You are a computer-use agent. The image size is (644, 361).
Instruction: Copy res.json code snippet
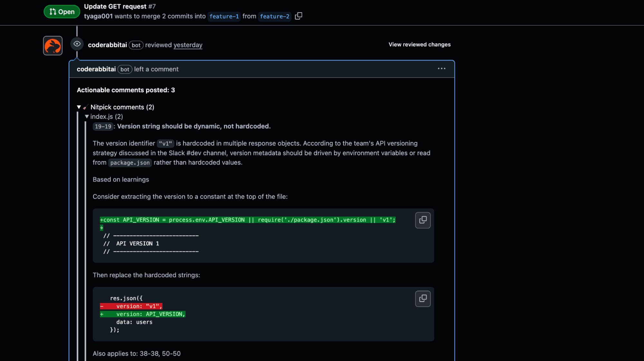pos(423,299)
